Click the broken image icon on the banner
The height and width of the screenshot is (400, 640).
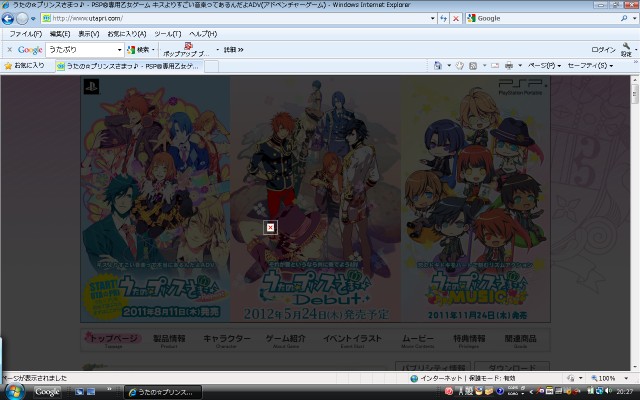pyautogui.click(x=270, y=228)
